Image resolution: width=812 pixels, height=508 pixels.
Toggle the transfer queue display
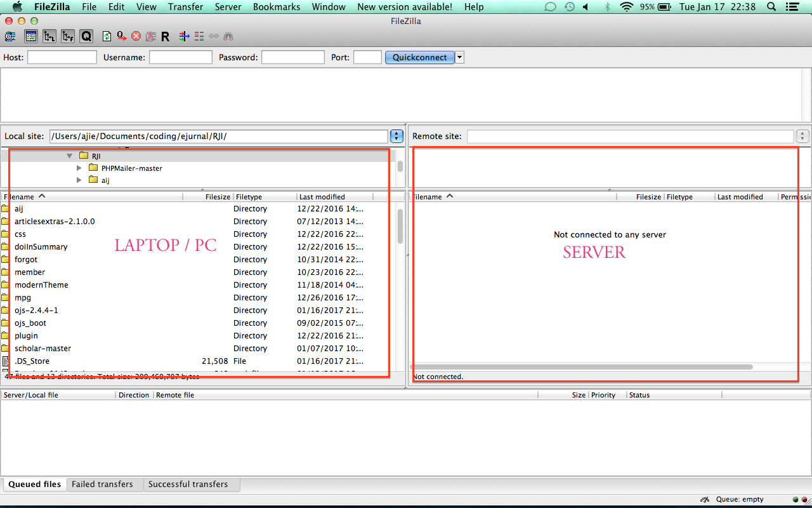tap(86, 36)
